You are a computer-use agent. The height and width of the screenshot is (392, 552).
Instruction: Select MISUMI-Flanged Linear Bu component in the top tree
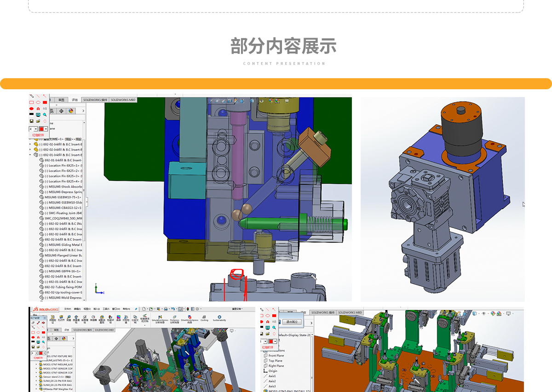(x=61, y=255)
